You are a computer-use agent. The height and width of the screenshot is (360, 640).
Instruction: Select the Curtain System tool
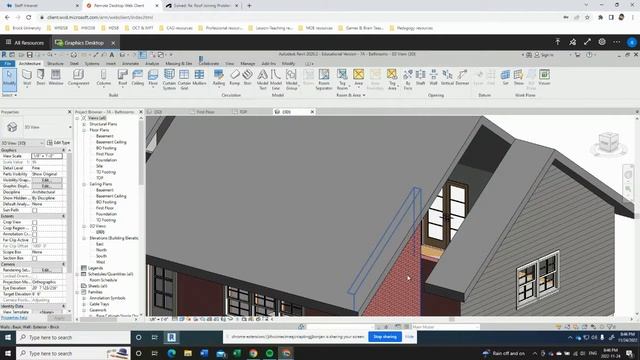point(169,79)
